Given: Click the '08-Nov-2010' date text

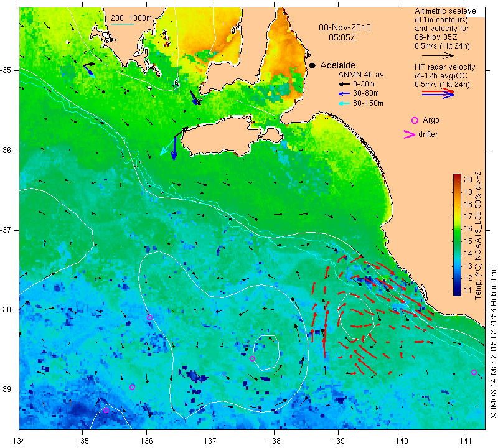Looking at the screenshot, I should tap(345, 27).
